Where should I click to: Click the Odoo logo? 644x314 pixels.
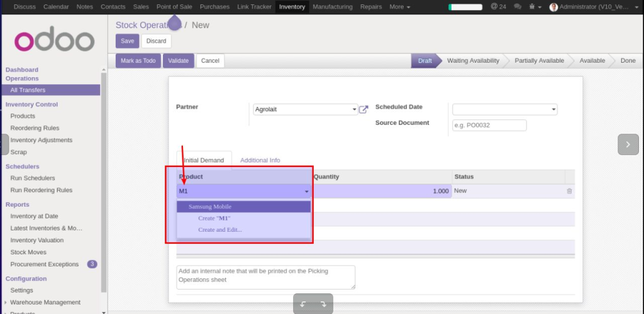54,41
